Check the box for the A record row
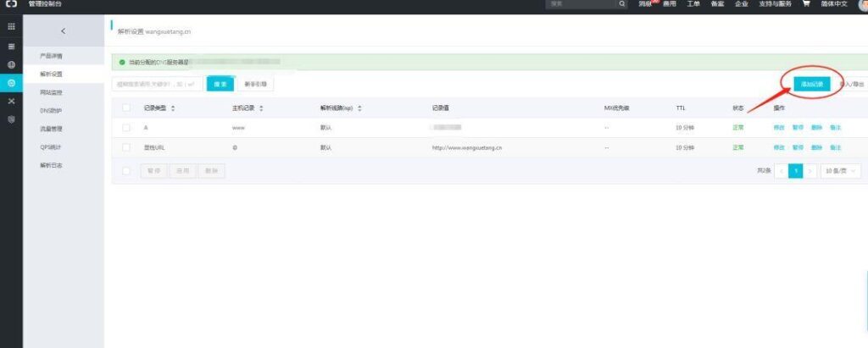Image resolution: width=868 pixels, height=348 pixels. coord(126,128)
